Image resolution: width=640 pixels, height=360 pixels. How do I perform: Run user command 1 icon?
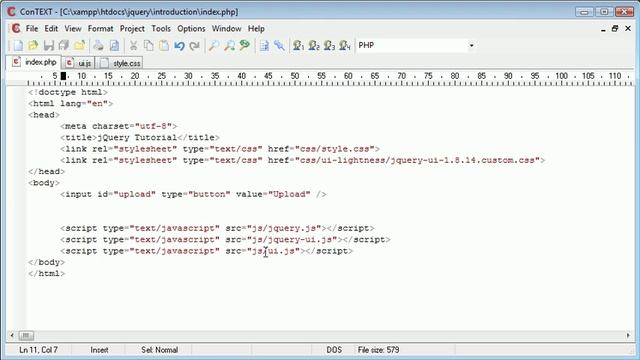click(x=298, y=45)
